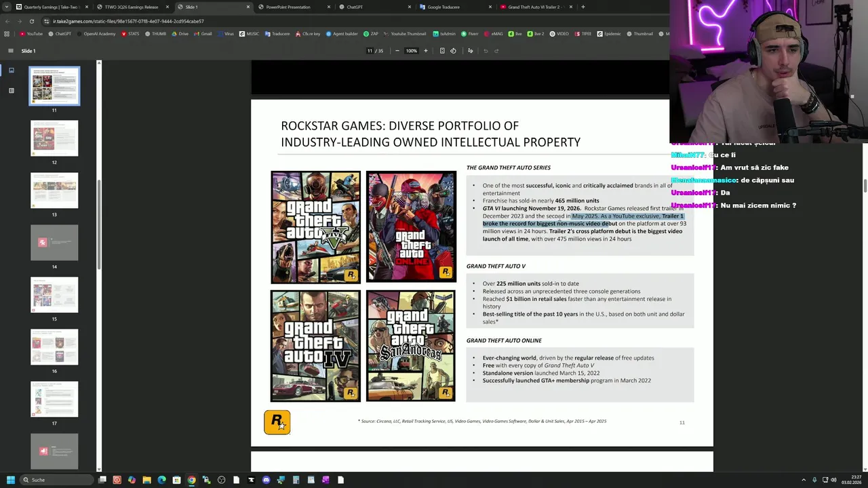Click the GTA San Andreas cover image
The width and height of the screenshot is (868, 488).
pyautogui.click(x=411, y=346)
